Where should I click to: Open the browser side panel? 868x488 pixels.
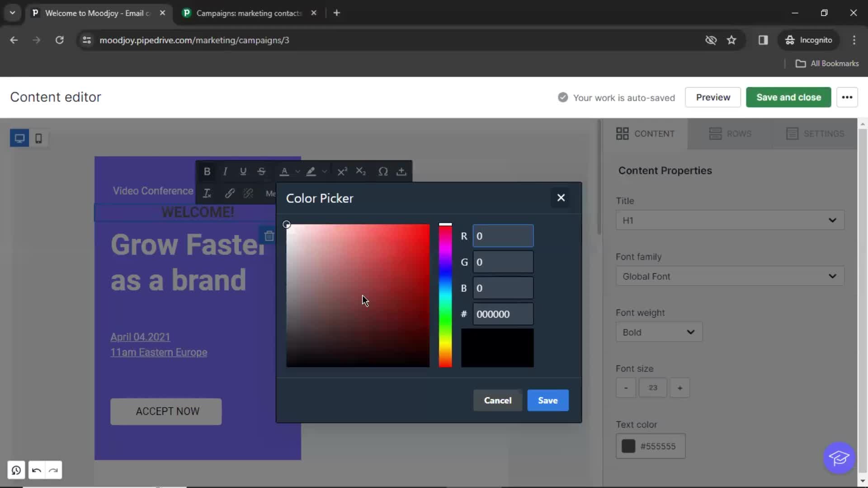(x=763, y=40)
